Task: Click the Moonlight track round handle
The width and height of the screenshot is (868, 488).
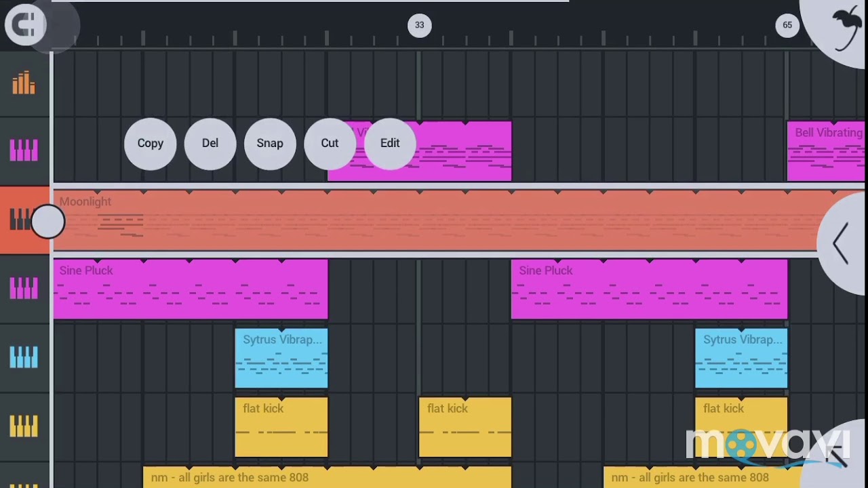Action: point(47,222)
